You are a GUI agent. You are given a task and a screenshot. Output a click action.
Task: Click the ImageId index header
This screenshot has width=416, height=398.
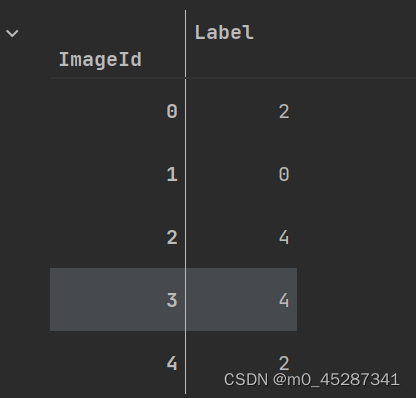[x=100, y=60]
